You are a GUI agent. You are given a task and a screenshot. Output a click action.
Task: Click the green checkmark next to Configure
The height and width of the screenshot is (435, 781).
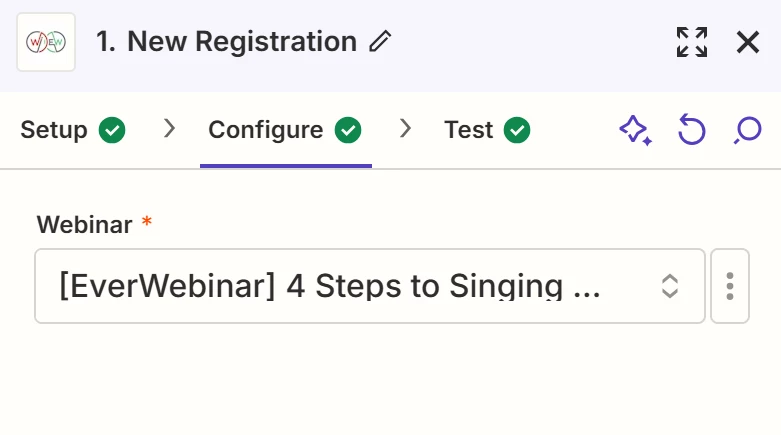(x=347, y=130)
